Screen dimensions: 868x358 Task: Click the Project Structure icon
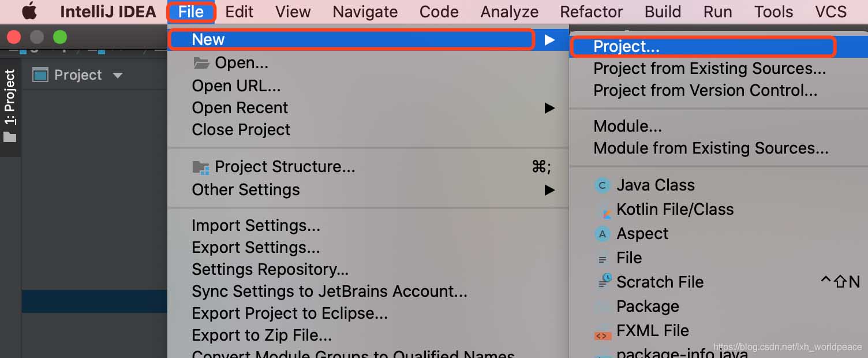200,167
